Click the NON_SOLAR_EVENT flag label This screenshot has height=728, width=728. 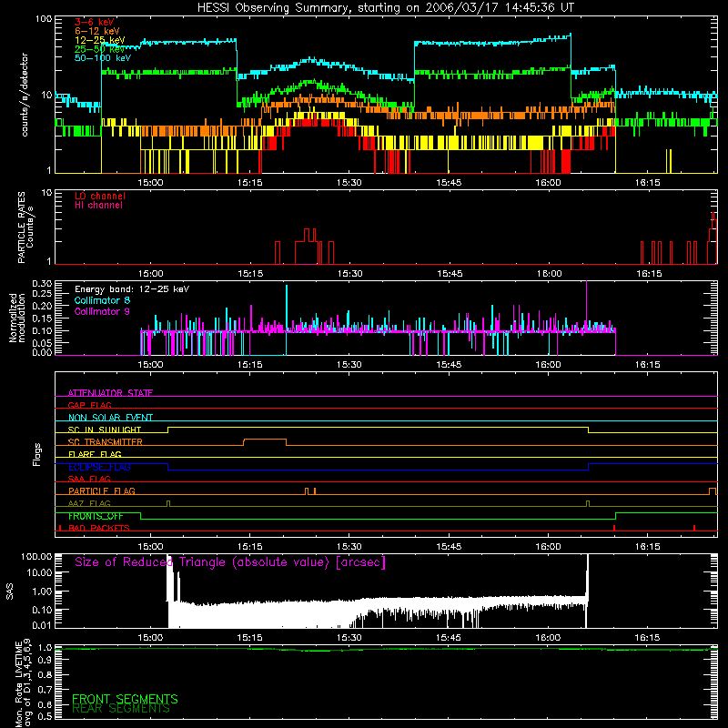point(110,418)
